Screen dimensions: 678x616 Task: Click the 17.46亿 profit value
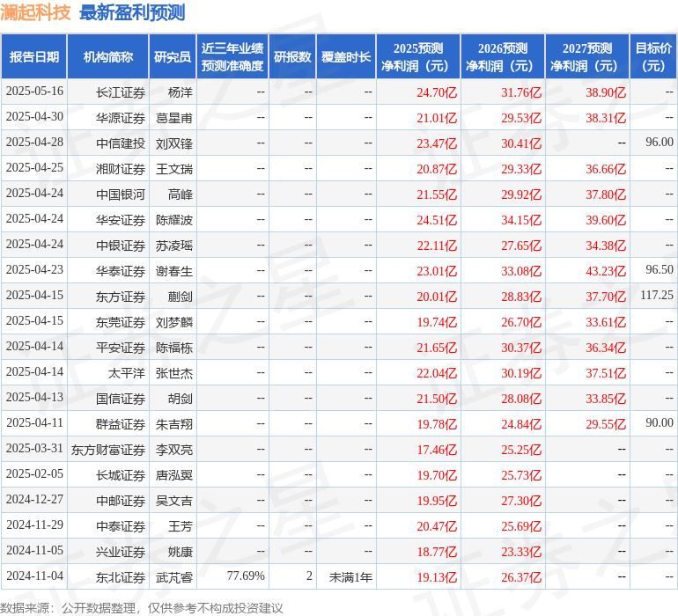pos(437,450)
